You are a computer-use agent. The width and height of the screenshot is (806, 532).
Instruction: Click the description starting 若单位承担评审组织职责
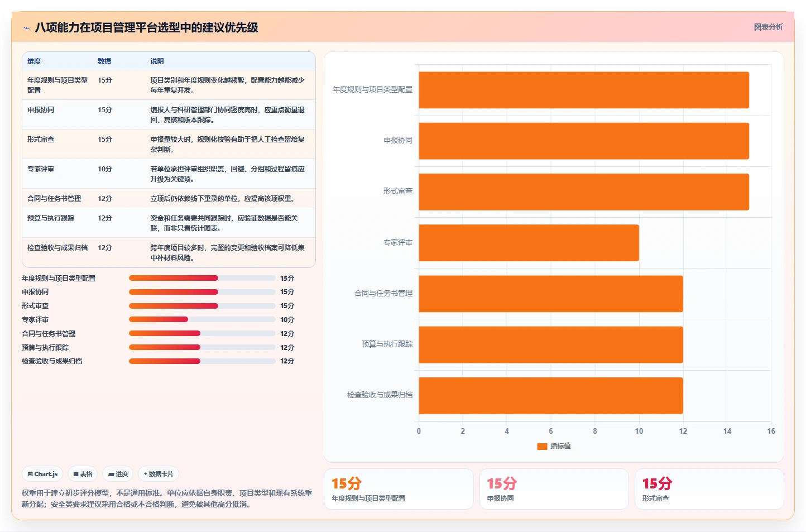click(228, 174)
